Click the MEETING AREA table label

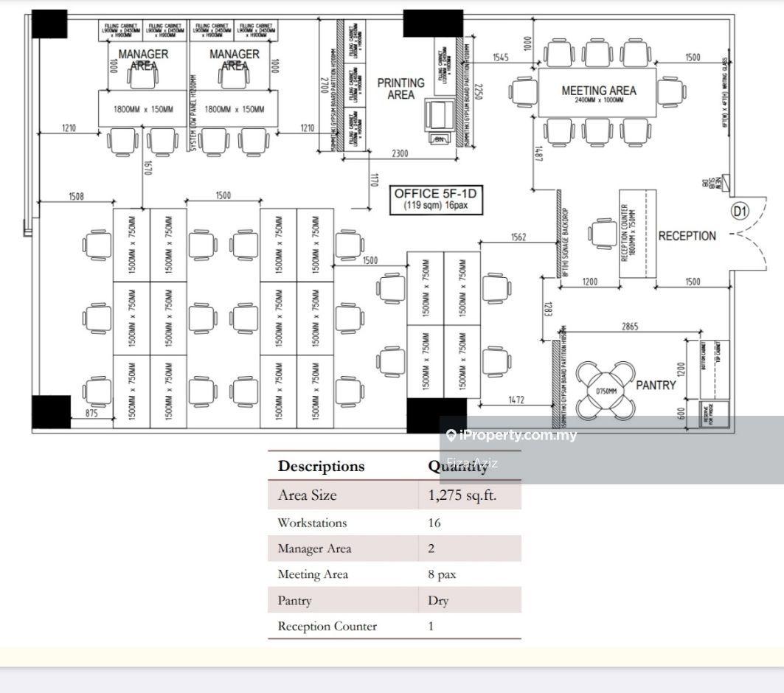(598, 92)
